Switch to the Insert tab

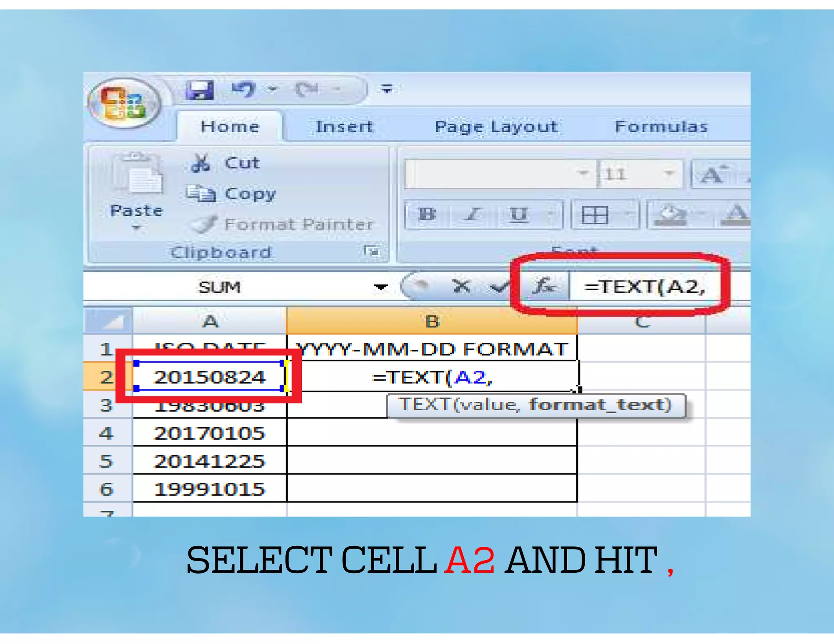tap(344, 127)
